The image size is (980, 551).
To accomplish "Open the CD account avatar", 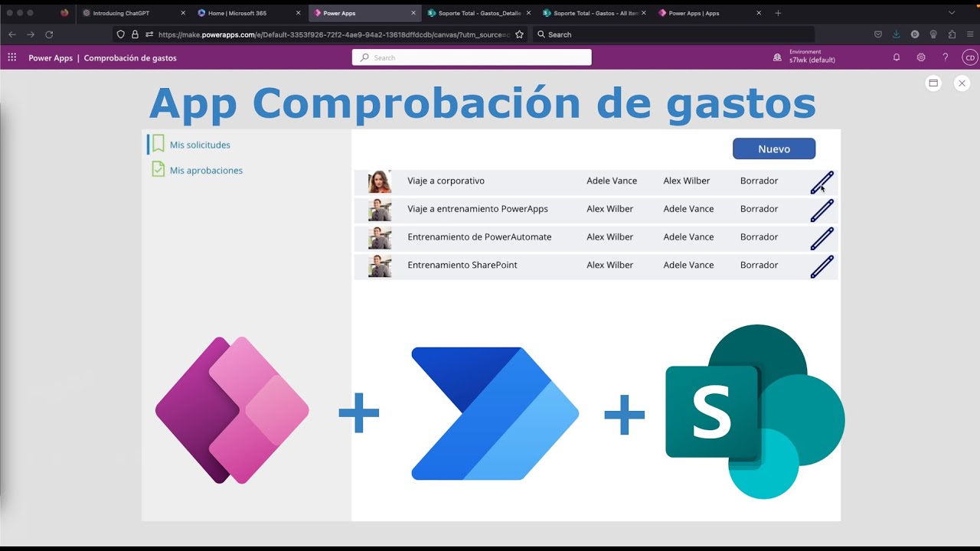I will click(969, 57).
